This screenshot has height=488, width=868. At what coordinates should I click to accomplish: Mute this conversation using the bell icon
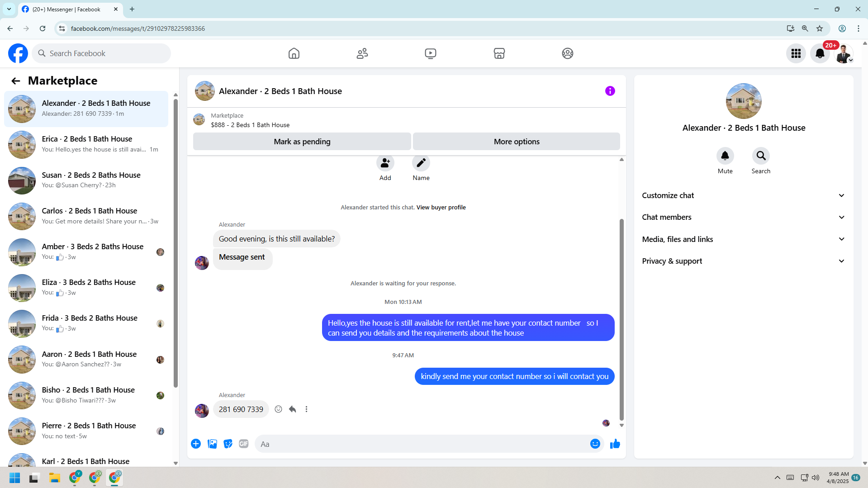(725, 156)
